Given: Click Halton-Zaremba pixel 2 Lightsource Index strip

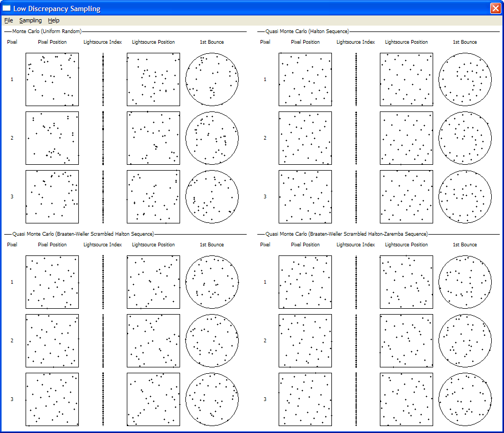Looking at the screenshot, I should click(x=356, y=341).
